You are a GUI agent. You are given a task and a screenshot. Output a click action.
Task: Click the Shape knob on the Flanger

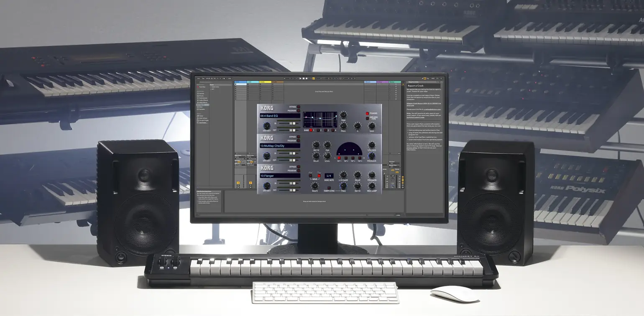(315, 186)
